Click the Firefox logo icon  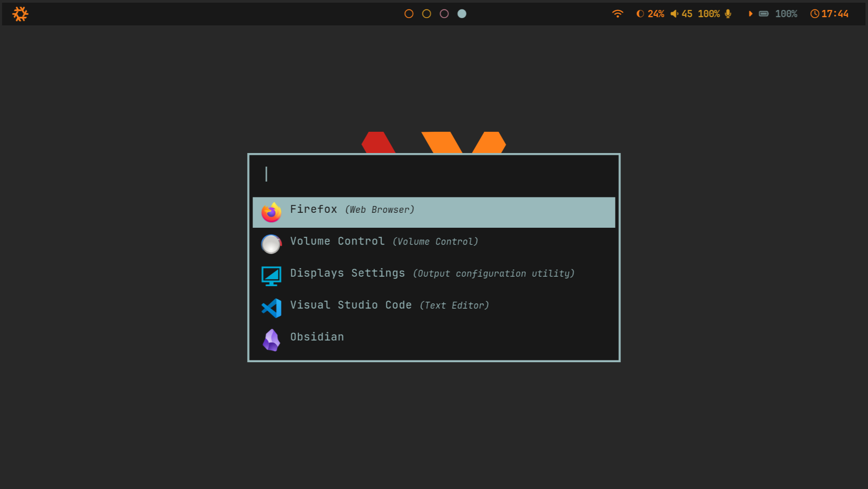coord(271,212)
